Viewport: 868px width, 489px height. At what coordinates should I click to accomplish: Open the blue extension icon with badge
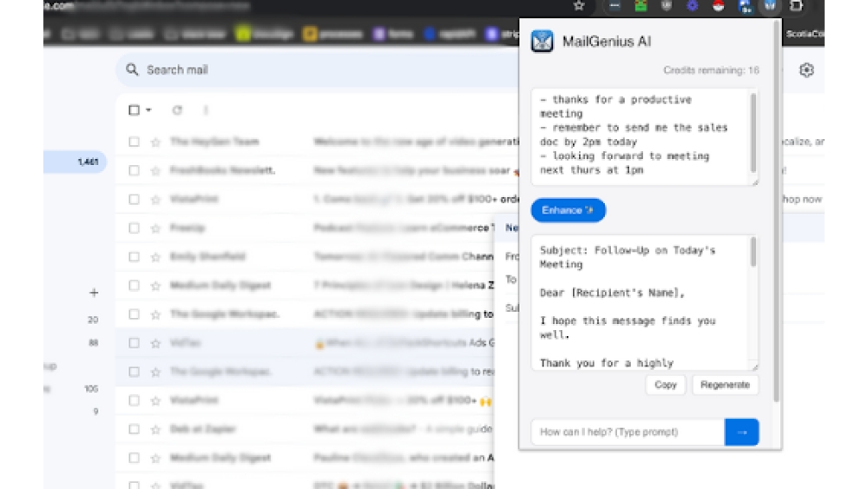745,6
